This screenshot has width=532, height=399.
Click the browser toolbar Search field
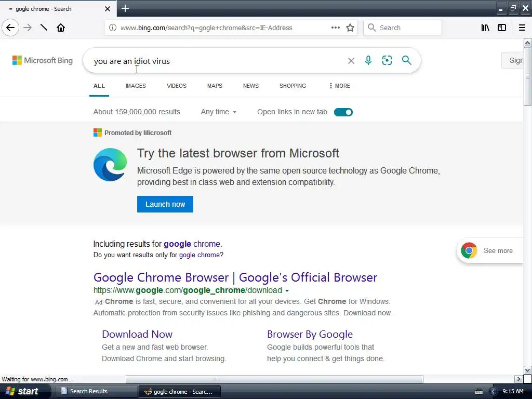[403, 28]
